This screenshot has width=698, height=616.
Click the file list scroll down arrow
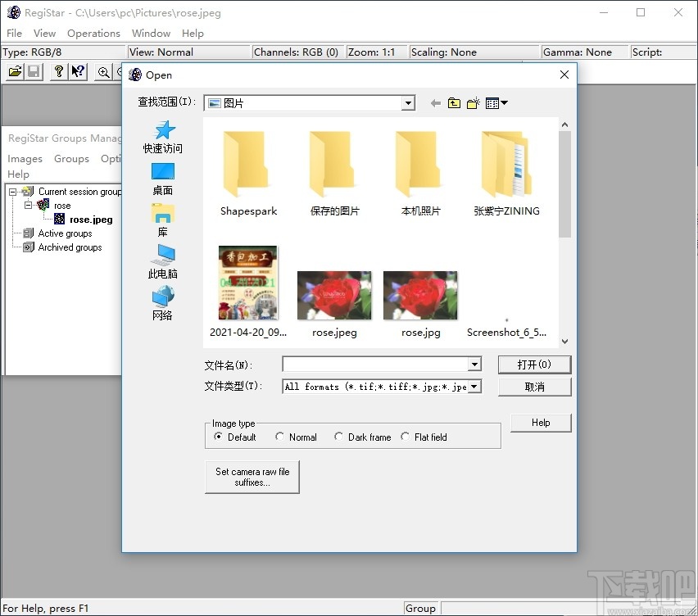564,342
